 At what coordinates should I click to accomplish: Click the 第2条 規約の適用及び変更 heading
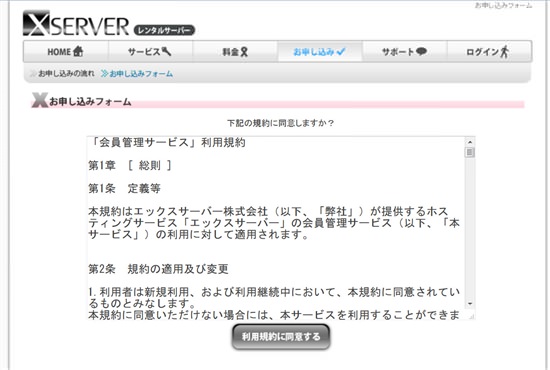[158, 269]
